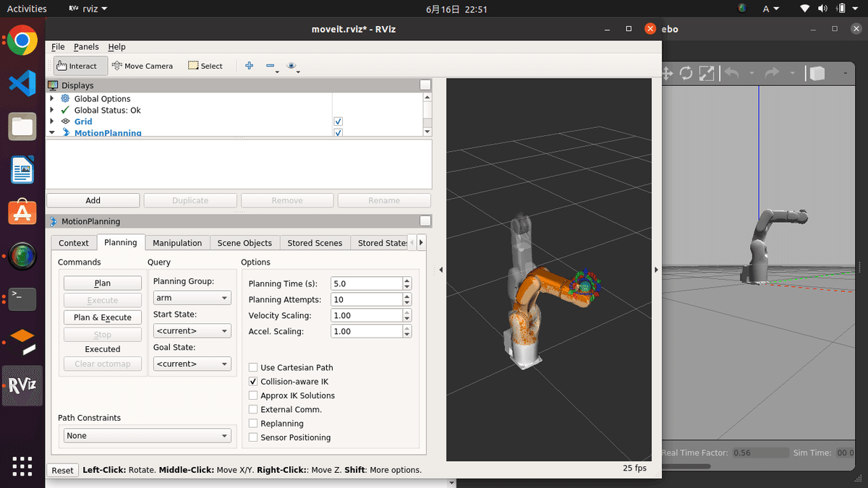
Task: Disable Collision-aware IK
Action: click(x=253, y=381)
